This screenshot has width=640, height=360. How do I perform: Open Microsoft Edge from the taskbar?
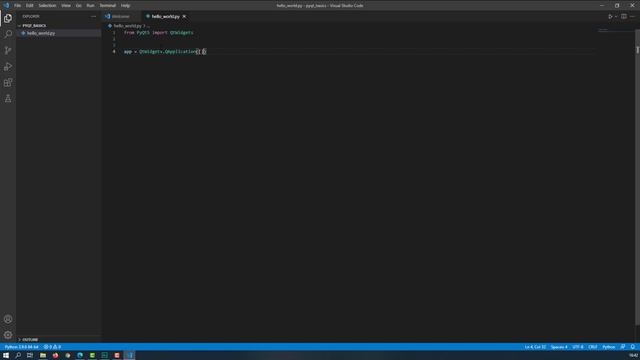(80, 356)
